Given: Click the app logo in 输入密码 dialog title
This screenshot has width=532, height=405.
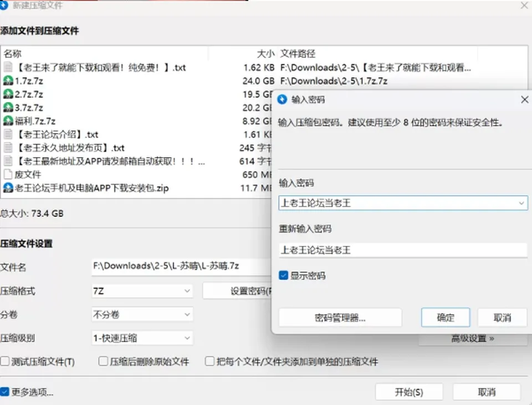Looking at the screenshot, I should (x=282, y=99).
